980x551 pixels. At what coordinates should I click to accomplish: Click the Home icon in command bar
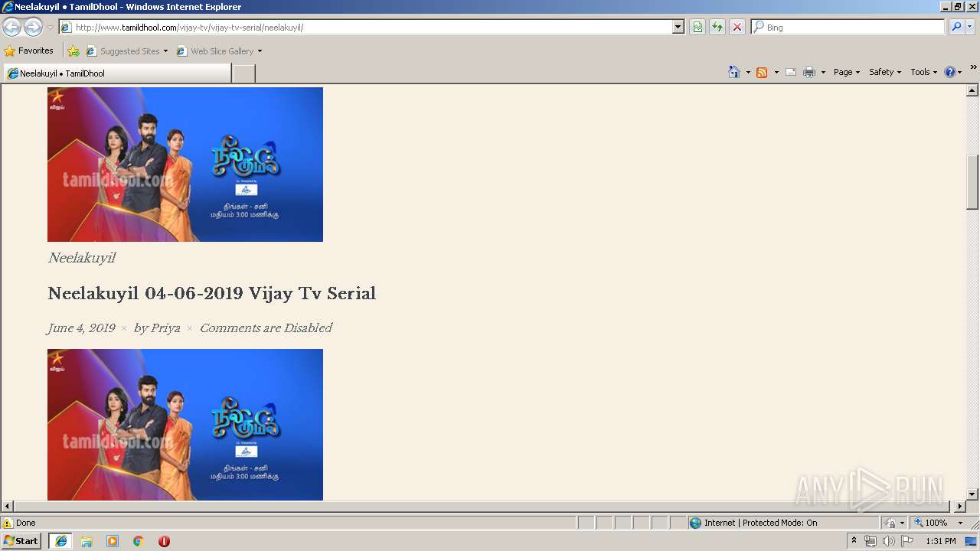[x=734, y=72]
